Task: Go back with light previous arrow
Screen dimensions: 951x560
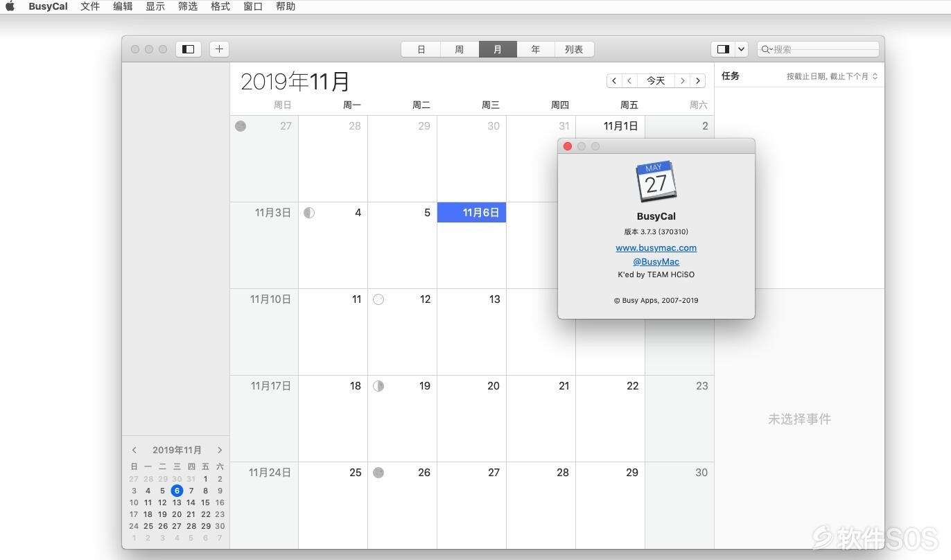Action: click(x=629, y=80)
